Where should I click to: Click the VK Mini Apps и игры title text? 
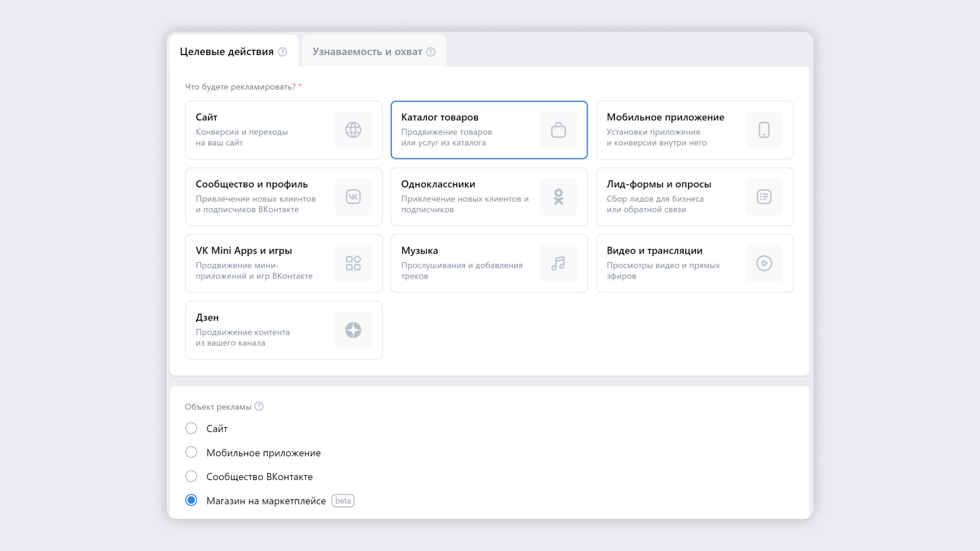coord(244,251)
